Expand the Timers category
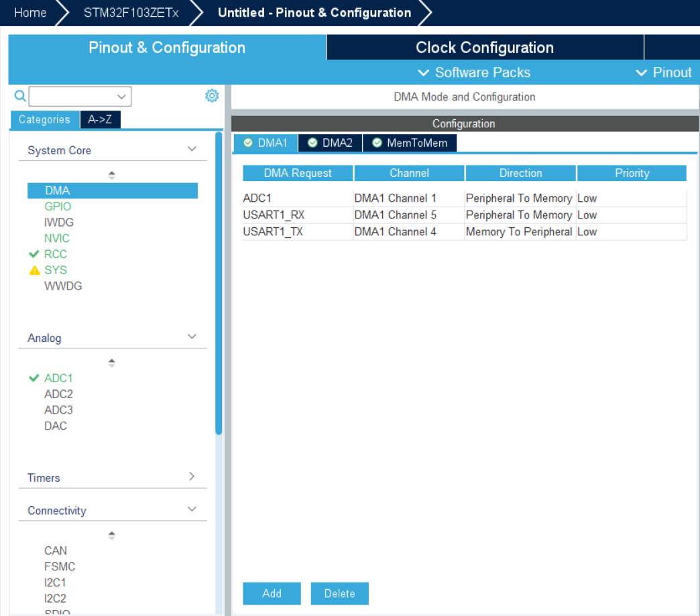 click(x=192, y=477)
